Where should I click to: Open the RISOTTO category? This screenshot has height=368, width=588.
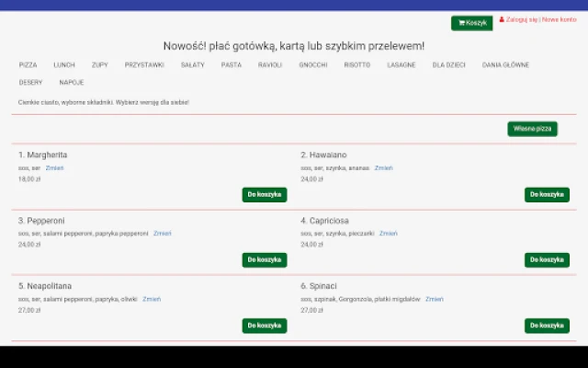(357, 65)
